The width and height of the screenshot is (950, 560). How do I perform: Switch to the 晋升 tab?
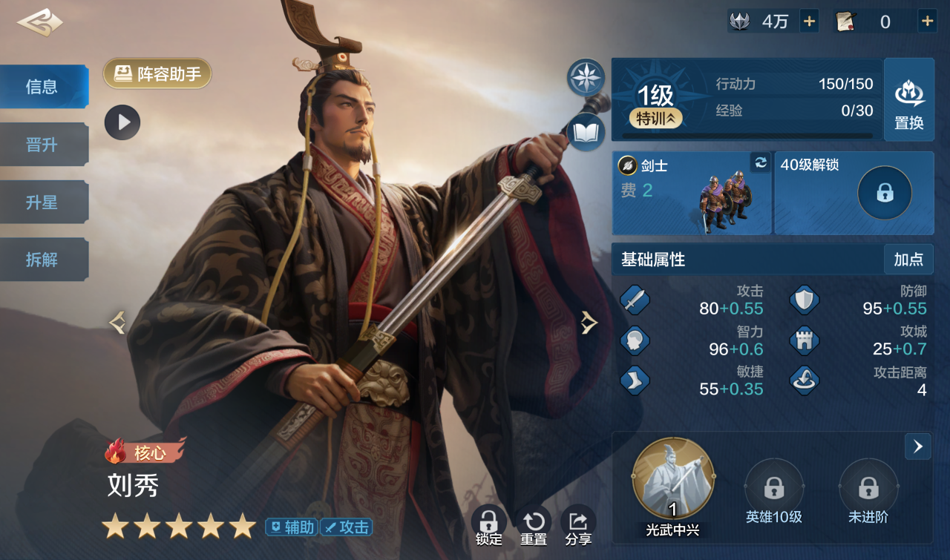click(x=43, y=145)
